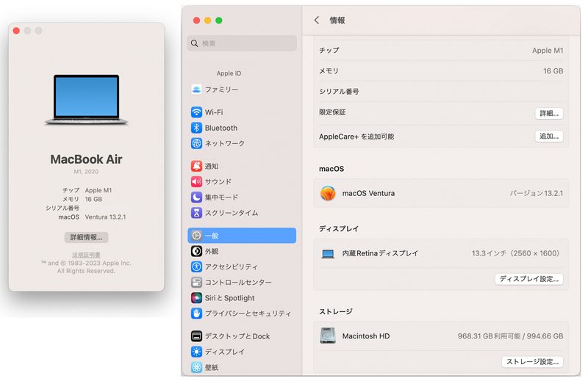The width and height of the screenshot is (588, 381).
Task: Open the ディスプレイ sun icon in sidebar
Action: [x=196, y=352]
